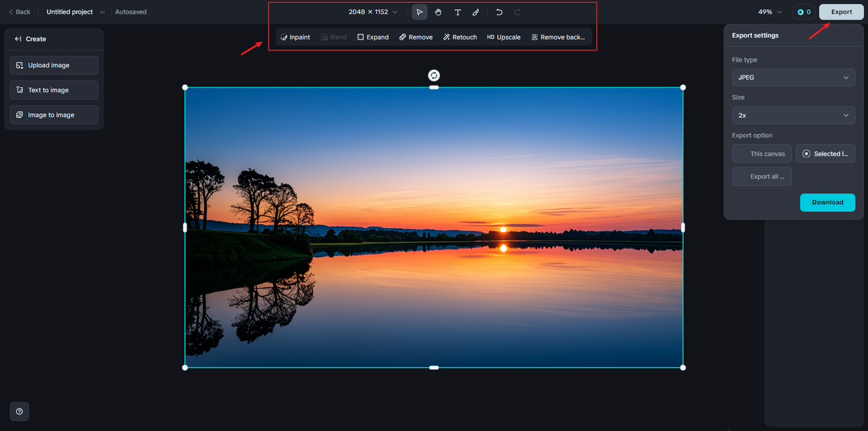
Task: Collapse the Create panel
Action: tap(18, 39)
